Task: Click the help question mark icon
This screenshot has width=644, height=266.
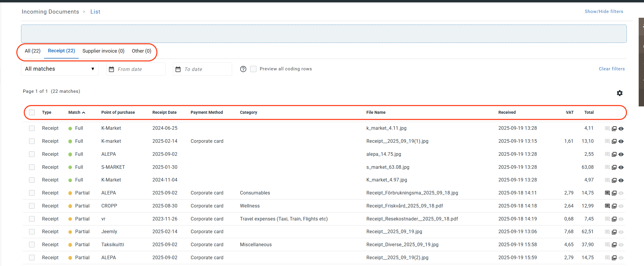Action: pos(243,69)
